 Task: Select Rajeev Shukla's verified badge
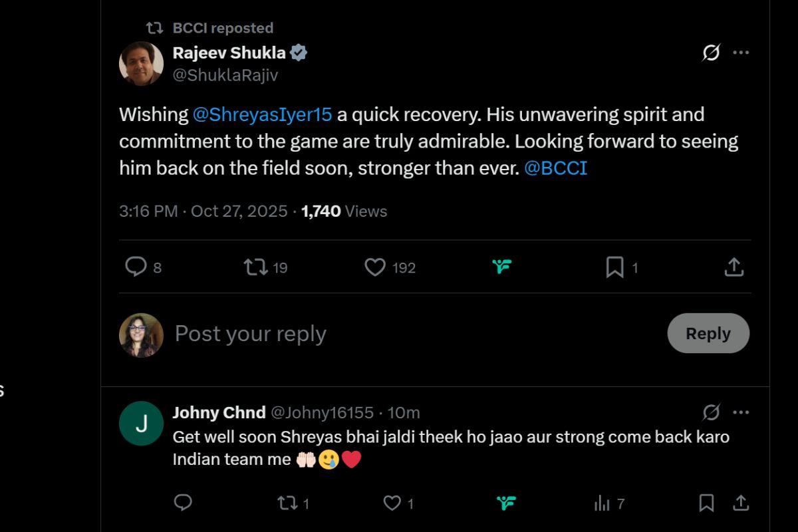click(298, 52)
